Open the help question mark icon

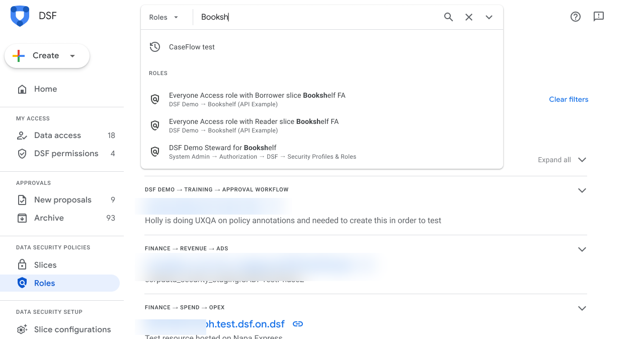click(576, 17)
